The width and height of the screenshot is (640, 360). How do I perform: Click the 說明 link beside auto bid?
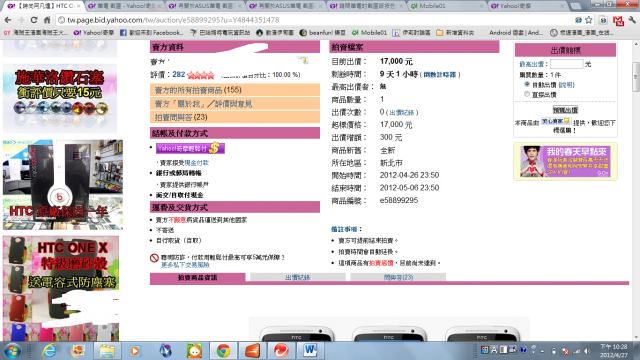[x=566, y=85]
